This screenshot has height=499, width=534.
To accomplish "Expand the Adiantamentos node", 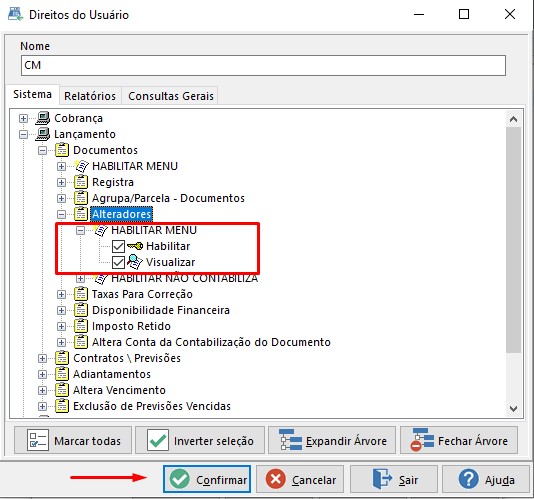I will [42, 374].
